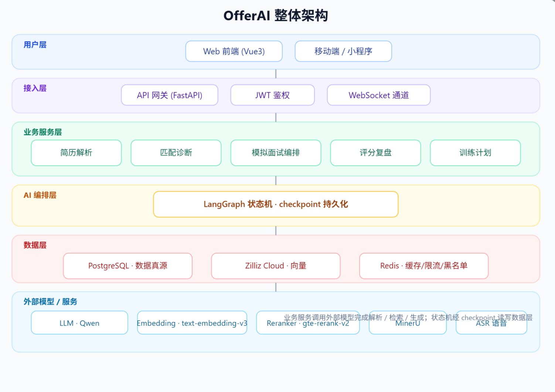Viewport: 555px width, 392px height.
Task: Click the 简历解析 service box
Action: (x=76, y=153)
